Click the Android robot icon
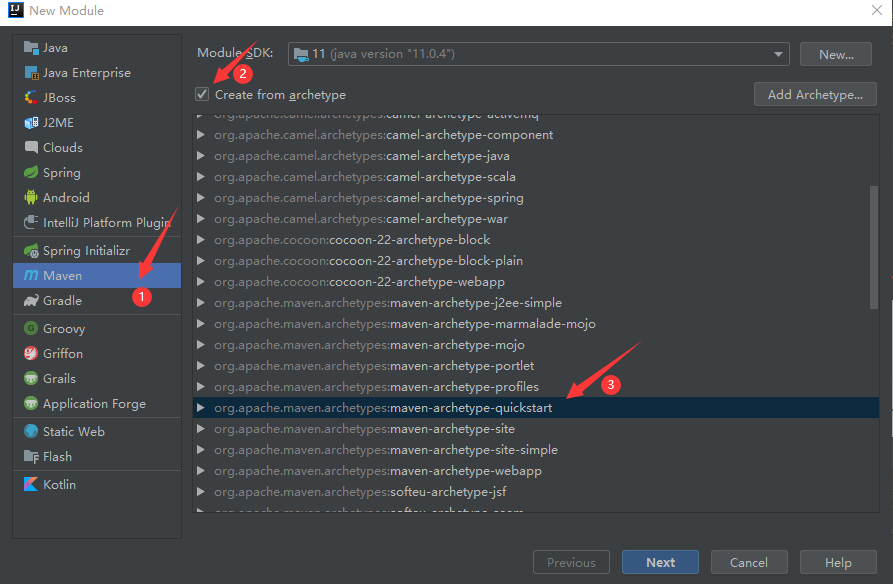The width and height of the screenshot is (893, 584). point(31,197)
